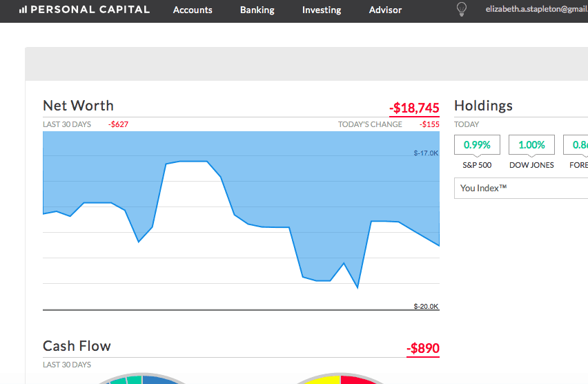This screenshot has width=588, height=384.
Task: Open the user email account menu
Action: 537,9
